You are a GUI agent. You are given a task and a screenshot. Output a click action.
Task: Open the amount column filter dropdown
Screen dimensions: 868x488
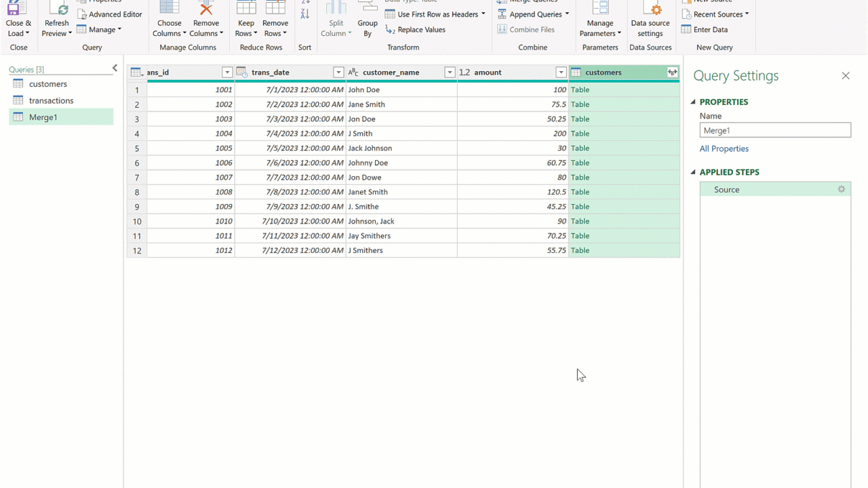click(561, 73)
